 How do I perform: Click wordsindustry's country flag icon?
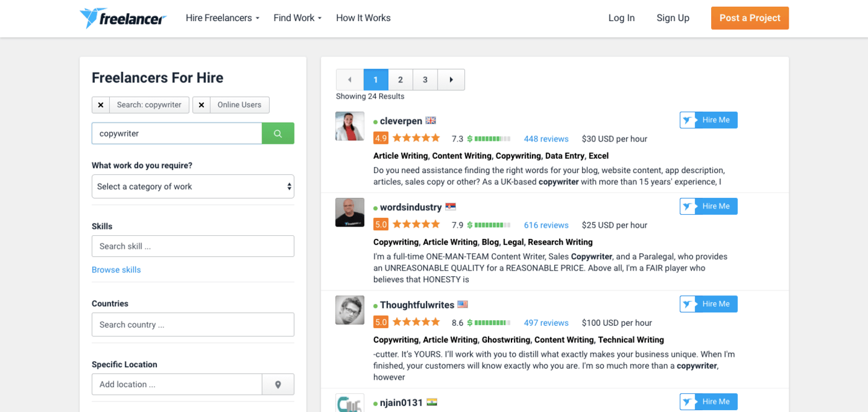coord(450,207)
